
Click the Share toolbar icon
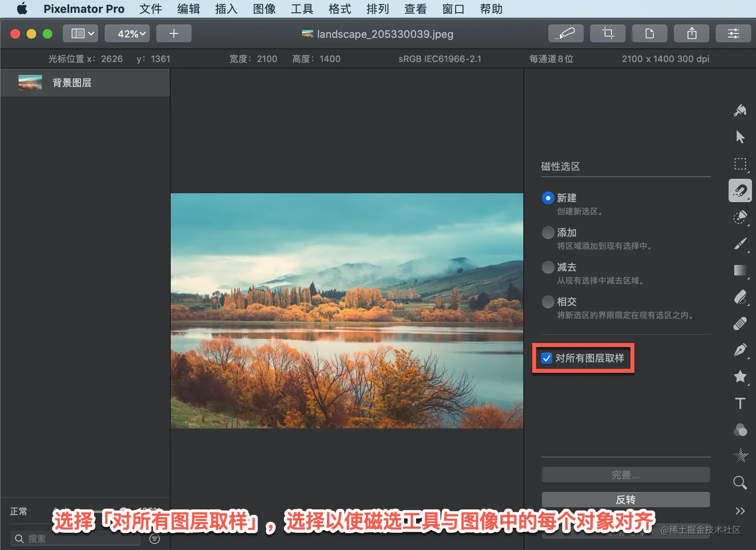[x=691, y=33]
